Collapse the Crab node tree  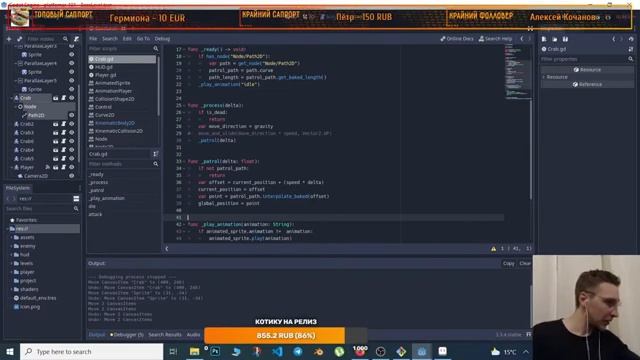[x=11, y=98]
